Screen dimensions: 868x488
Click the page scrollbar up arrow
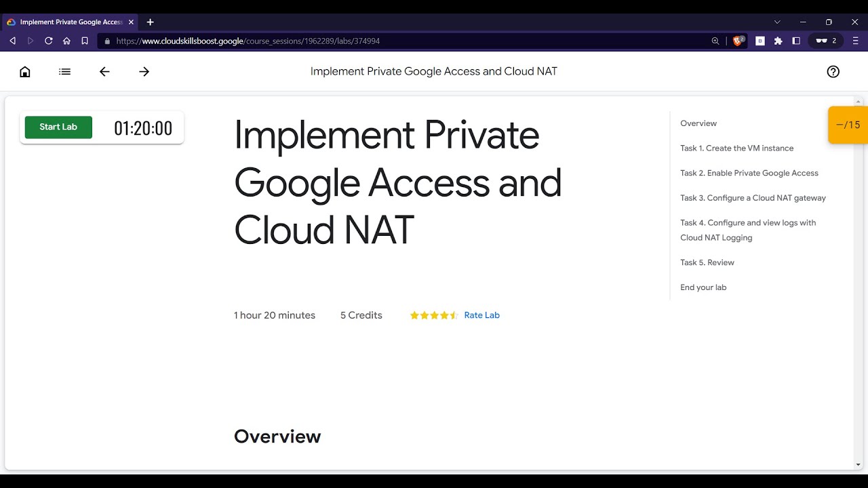[x=859, y=101]
